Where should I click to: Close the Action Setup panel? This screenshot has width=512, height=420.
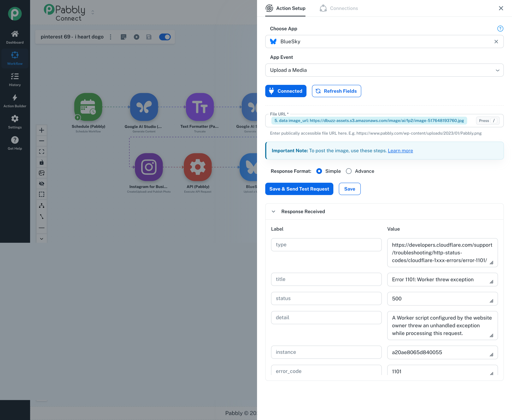coord(501,8)
